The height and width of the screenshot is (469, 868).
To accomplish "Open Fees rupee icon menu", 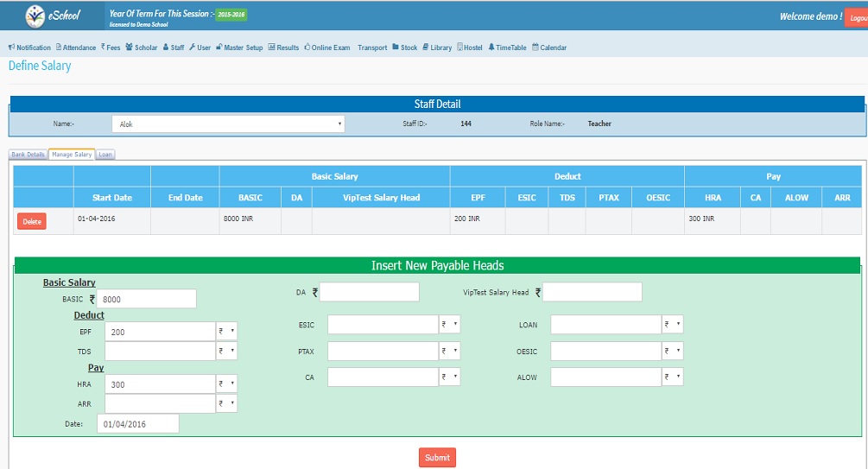I will [x=103, y=48].
